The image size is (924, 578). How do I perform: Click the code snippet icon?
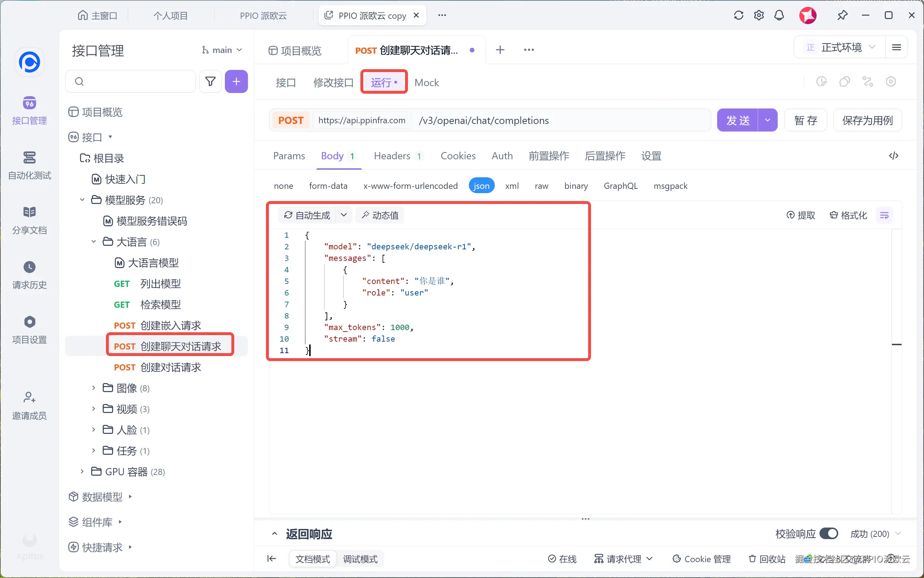(893, 156)
